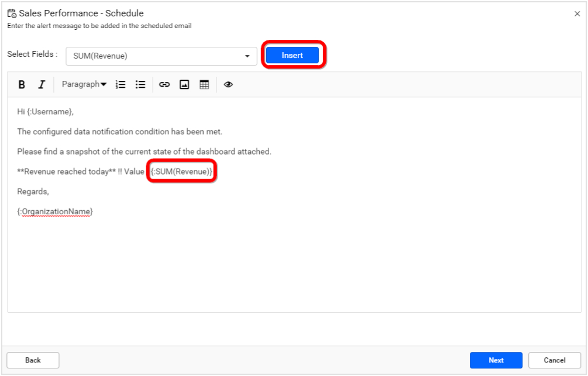Insert a bulleted list
588x376 pixels.
tap(140, 84)
